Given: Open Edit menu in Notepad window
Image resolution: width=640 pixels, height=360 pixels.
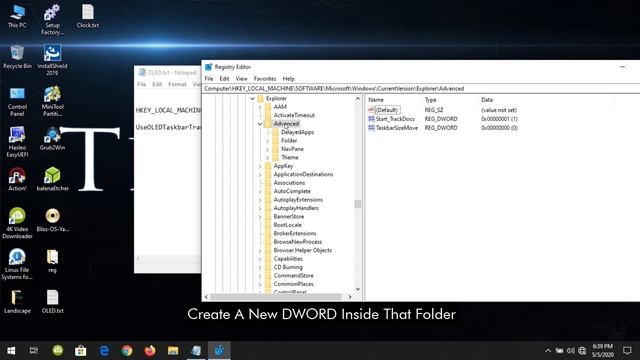Looking at the screenshot, I should click(157, 84).
